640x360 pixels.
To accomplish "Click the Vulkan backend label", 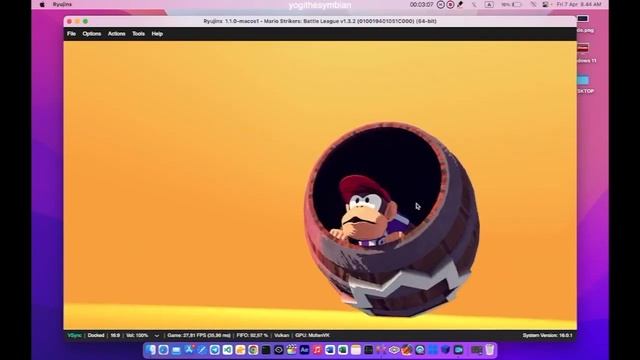I will (282, 336).
